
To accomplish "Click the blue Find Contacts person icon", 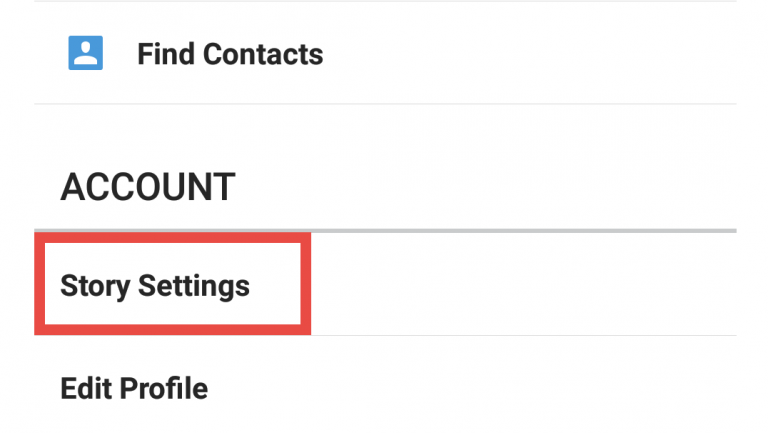I will tap(86, 53).
